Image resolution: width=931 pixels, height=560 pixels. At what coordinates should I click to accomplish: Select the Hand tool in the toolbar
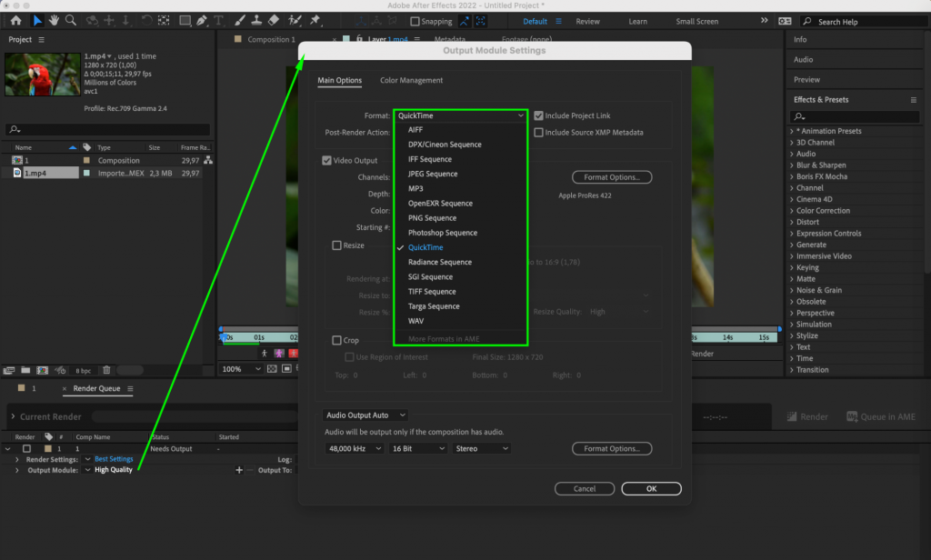pyautogui.click(x=54, y=20)
